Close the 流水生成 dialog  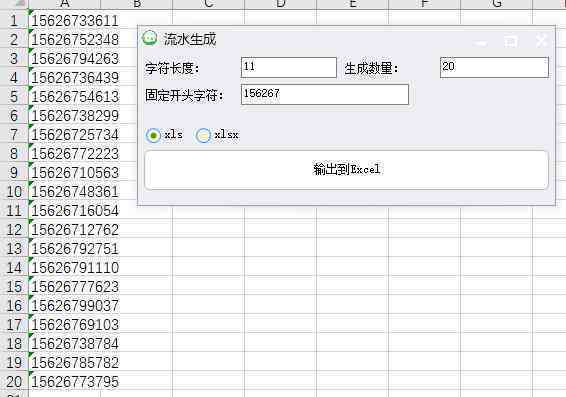click(x=541, y=41)
